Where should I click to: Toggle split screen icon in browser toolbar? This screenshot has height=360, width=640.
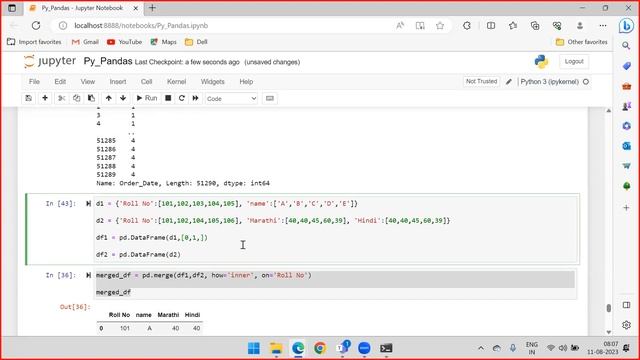coord(491,26)
